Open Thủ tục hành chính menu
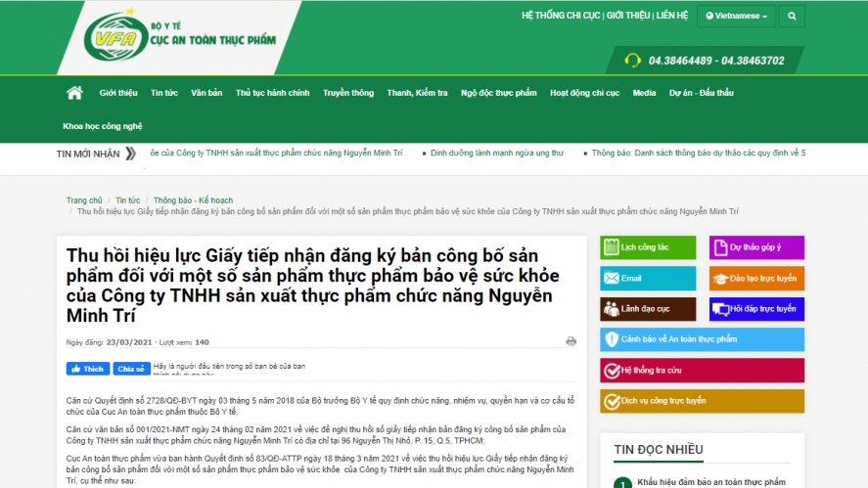 pos(272,93)
